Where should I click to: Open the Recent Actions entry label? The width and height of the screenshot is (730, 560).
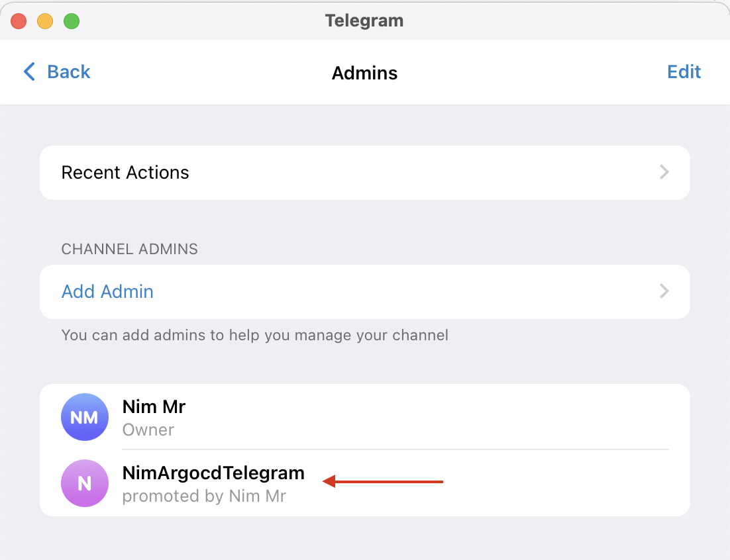tap(125, 173)
